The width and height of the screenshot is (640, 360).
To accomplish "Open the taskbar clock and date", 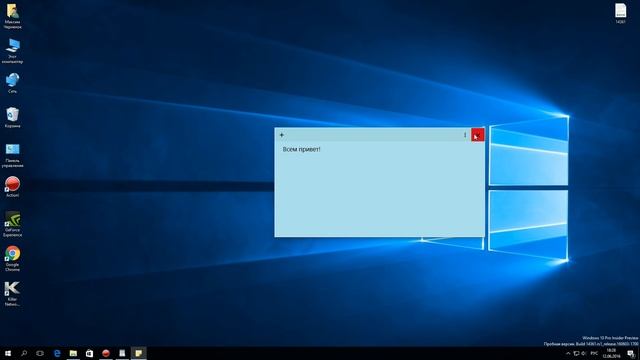I will [611, 353].
